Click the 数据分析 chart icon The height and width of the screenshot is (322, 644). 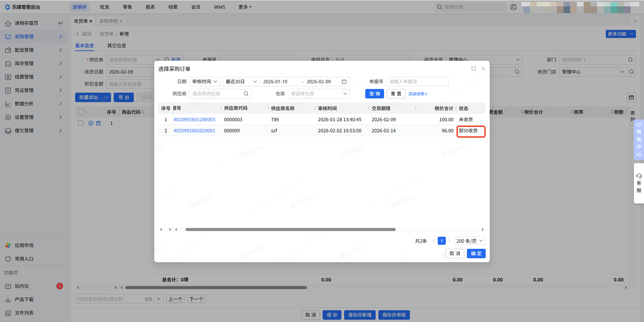pyautogui.click(x=8, y=104)
